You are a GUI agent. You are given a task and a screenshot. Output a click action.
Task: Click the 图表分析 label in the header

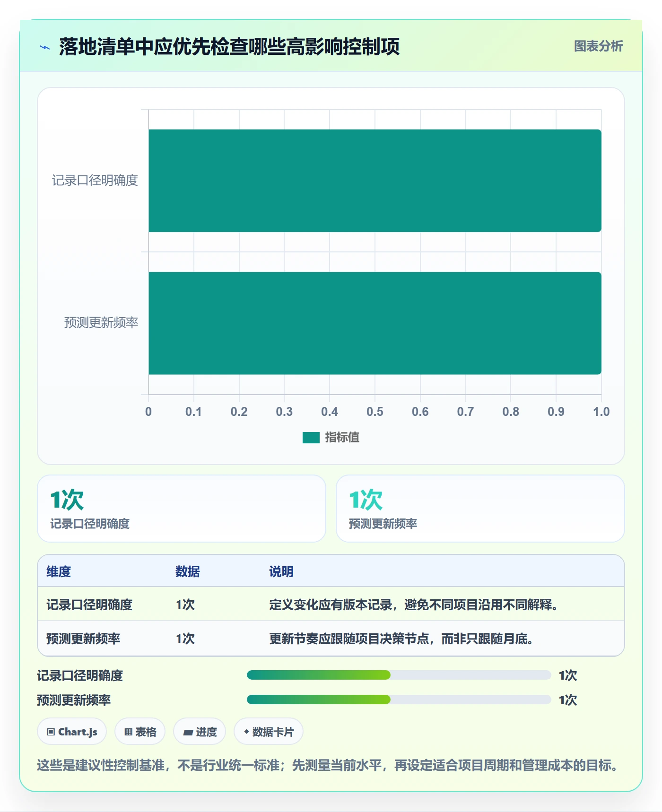[598, 46]
